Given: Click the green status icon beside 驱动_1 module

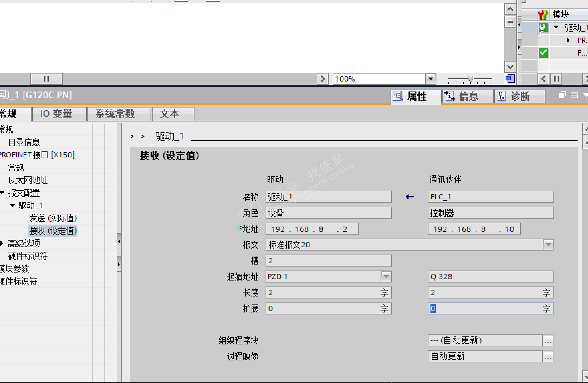Looking at the screenshot, I should pyautogui.click(x=543, y=27).
